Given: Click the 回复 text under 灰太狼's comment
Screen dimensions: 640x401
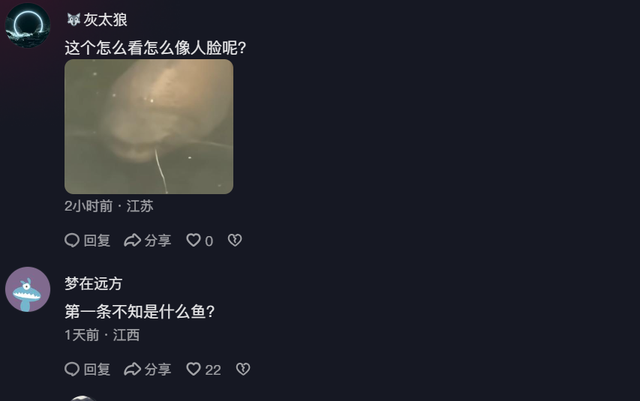Looking at the screenshot, I should 97,241.
